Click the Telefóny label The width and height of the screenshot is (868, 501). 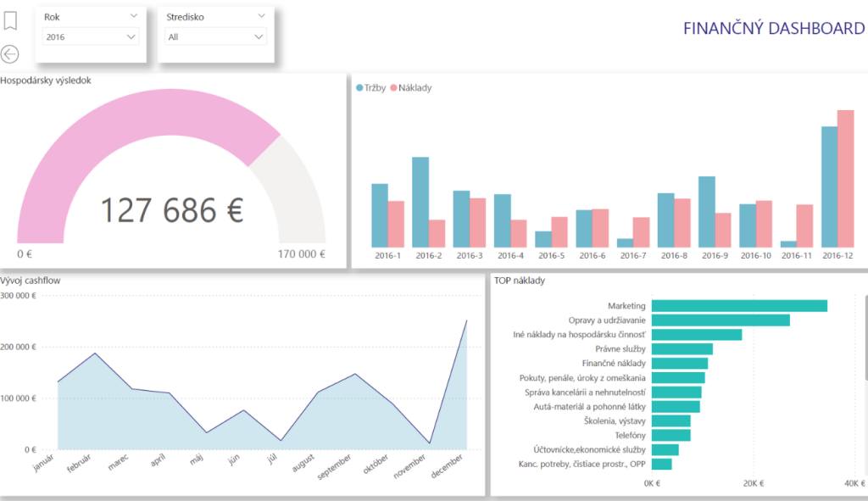tap(630, 435)
